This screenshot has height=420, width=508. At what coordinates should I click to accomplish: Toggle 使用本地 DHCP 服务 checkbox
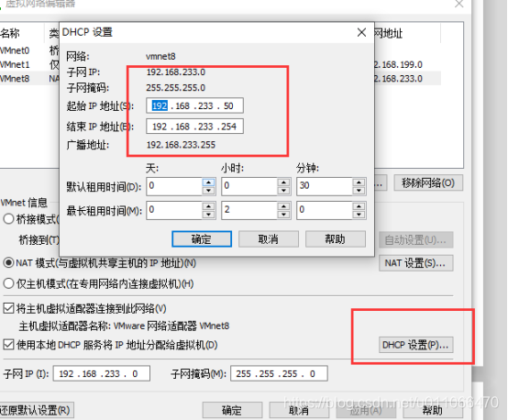click(x=8, y=345)
